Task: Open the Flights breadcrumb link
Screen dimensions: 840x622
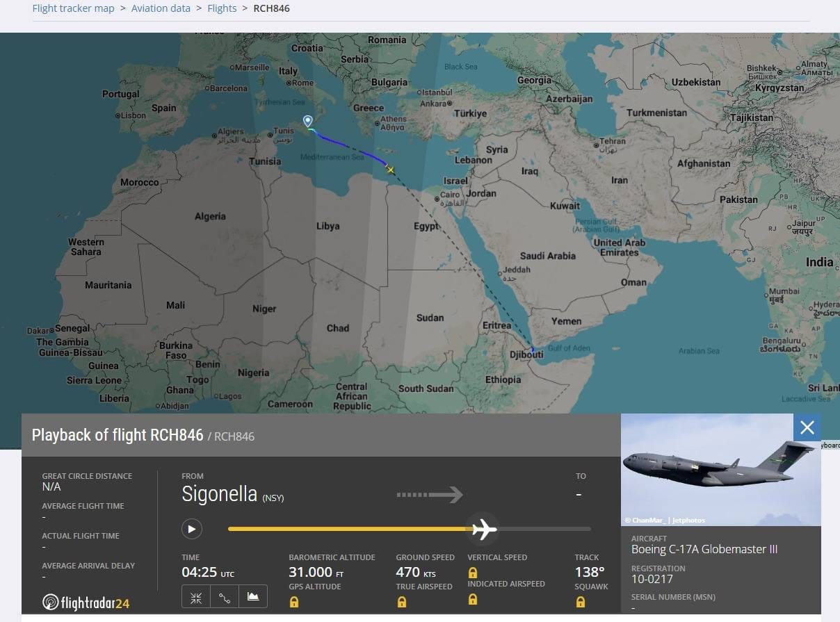Action: tap(222, 8)
